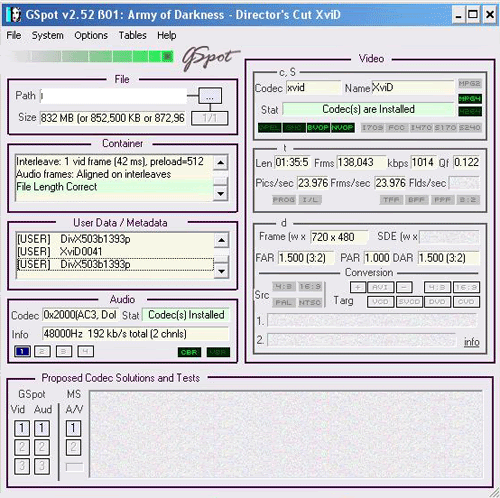This screenshot has height=498, width=500.
Task: Click the Src PAL indicator
Action: pos(284,302)
